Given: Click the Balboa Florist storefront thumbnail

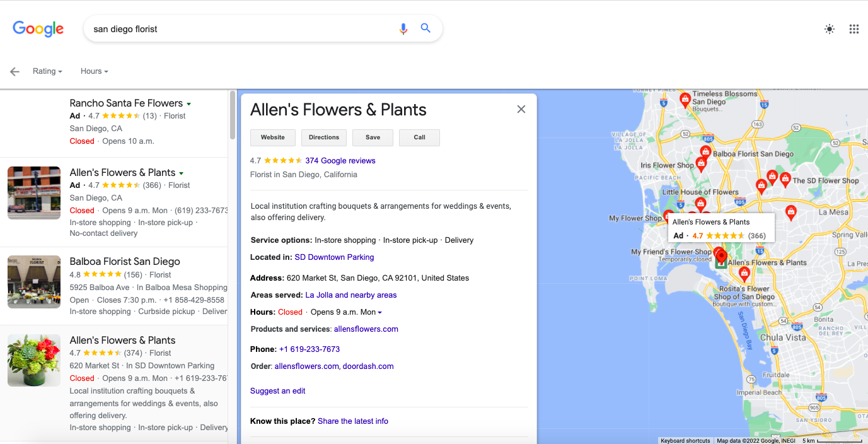Looking at the screenshot, I should pyautogui.click(x=33, y=282).
